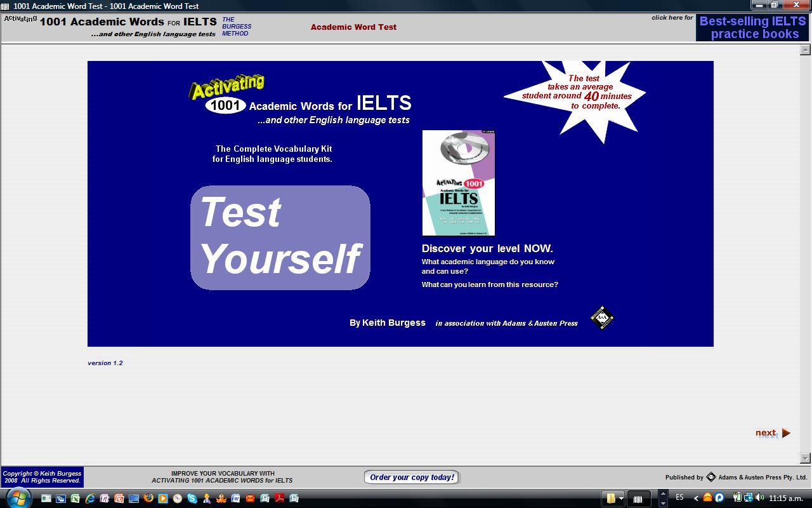This screenshot has width=812, height=508.
Task: Click 'The Complete Vocabulary Kit' text
Action: pos(273,149)
